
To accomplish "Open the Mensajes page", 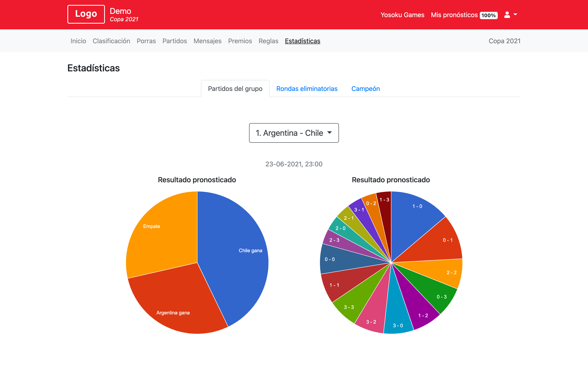I will [x=207, y=41].
